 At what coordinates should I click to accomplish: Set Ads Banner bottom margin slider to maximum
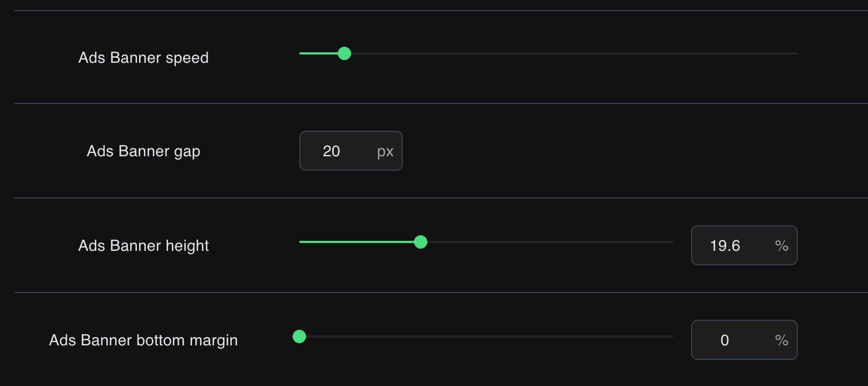click(x=672, y=336)
